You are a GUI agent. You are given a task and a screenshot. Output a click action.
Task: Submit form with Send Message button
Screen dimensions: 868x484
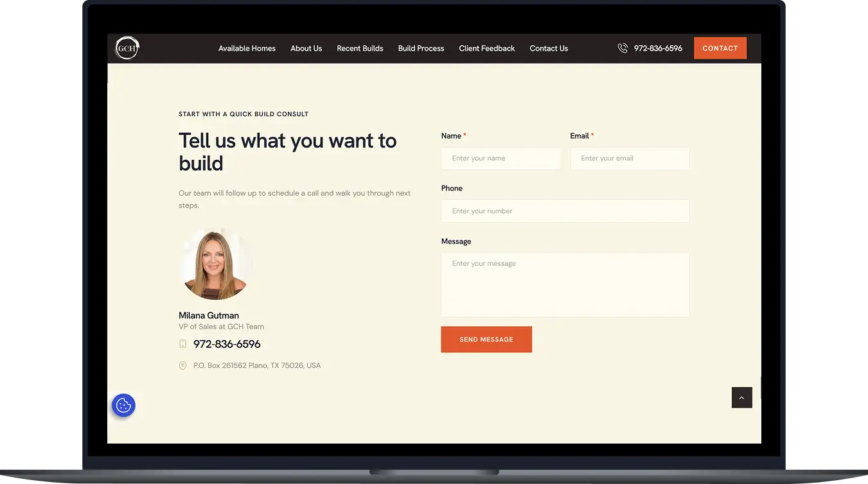point(486,340)
